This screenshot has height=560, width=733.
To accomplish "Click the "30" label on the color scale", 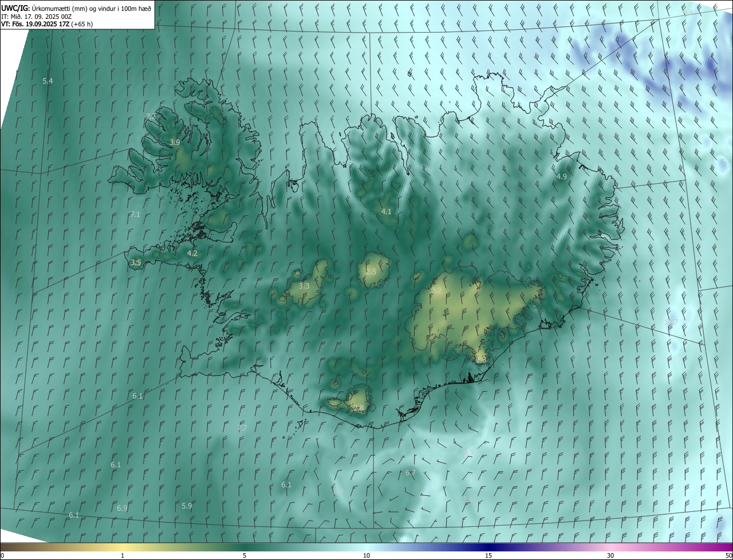I will coord(610,555).
